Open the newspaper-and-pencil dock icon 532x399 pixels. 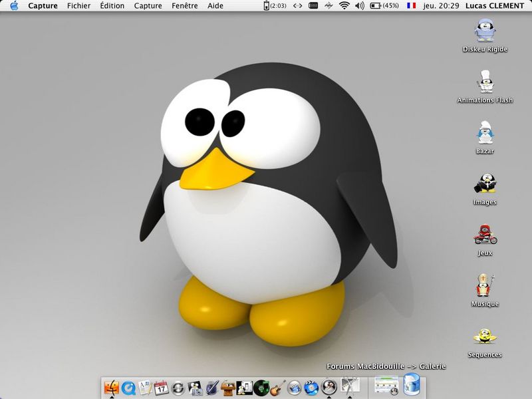tap(145, 388)
